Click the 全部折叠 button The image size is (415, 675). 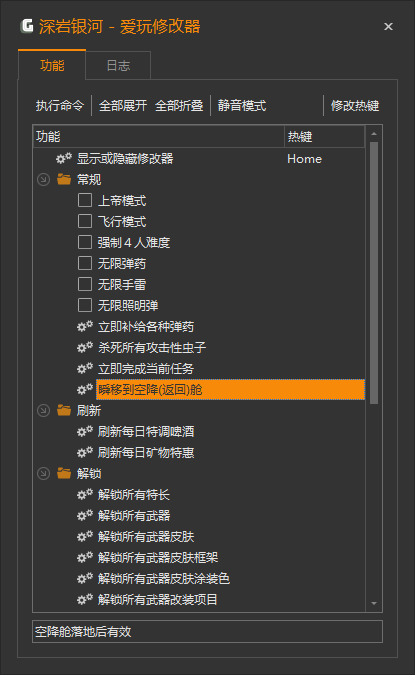click(179, 105)
